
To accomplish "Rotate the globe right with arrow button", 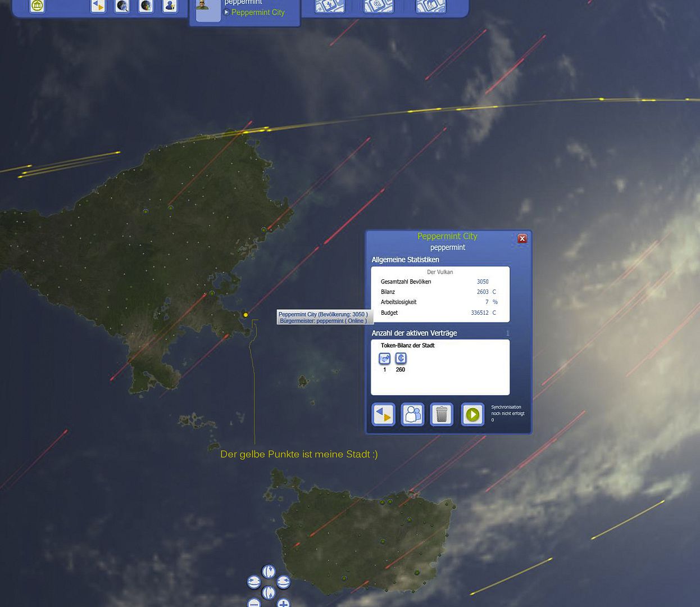I will click(283, 582).
